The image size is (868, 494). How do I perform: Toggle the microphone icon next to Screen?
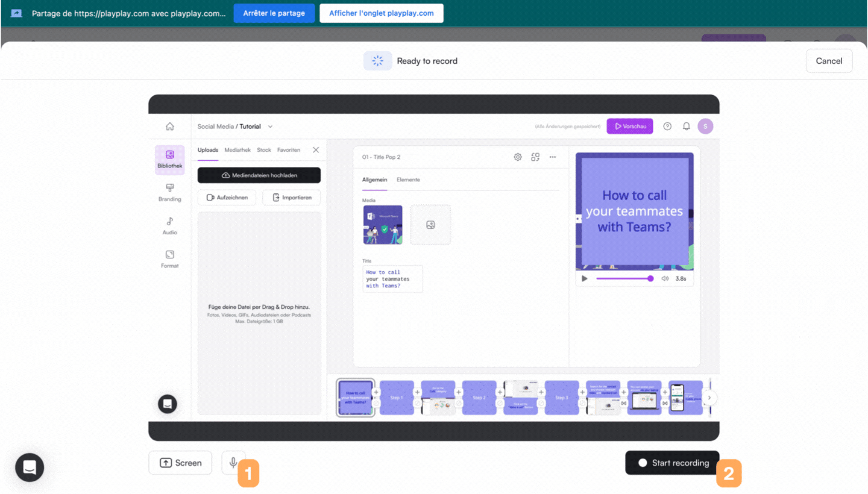coord(233,463)
